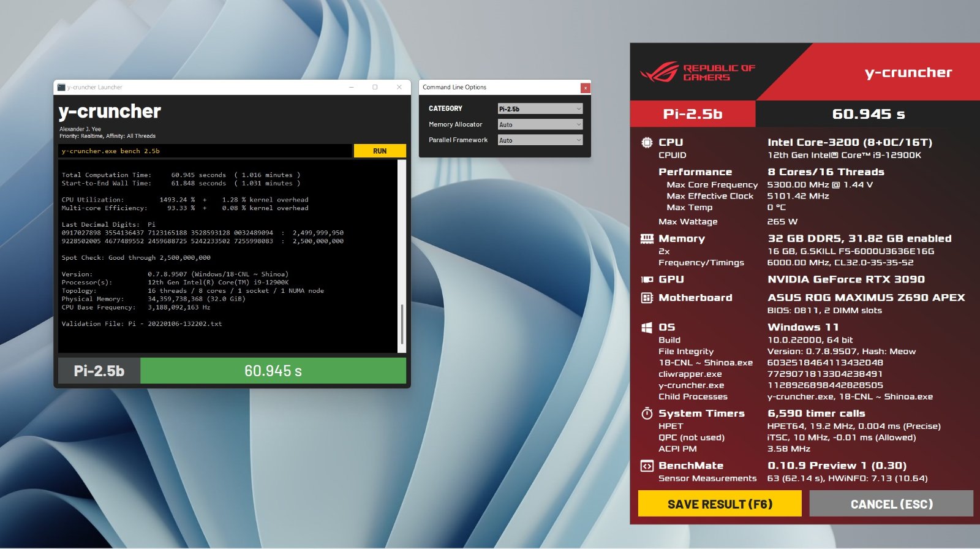Click 'ASUS ROG MAXIMUS Z690 APEX' motherboard value

tap(866, 298)
